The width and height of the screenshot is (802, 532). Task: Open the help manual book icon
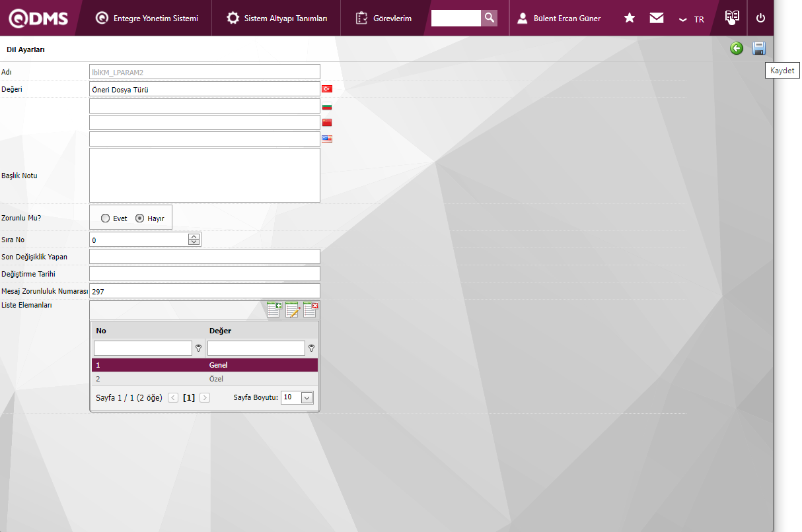731,17
